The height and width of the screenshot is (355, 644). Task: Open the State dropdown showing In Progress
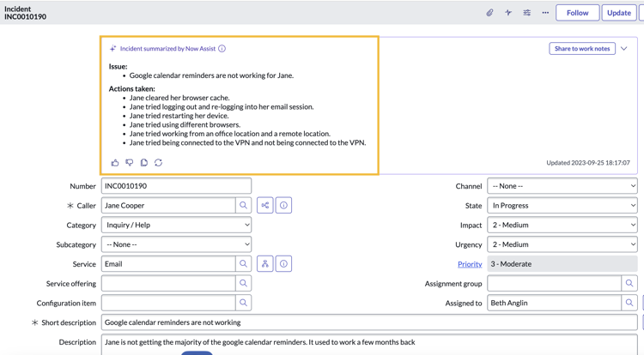pos(562,206)
